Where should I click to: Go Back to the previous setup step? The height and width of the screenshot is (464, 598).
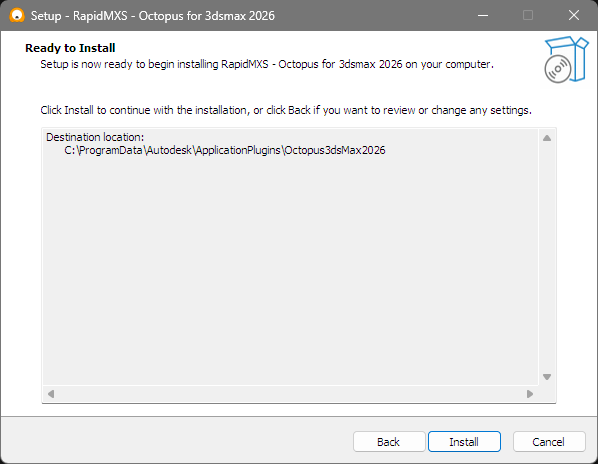coord(389,442)
